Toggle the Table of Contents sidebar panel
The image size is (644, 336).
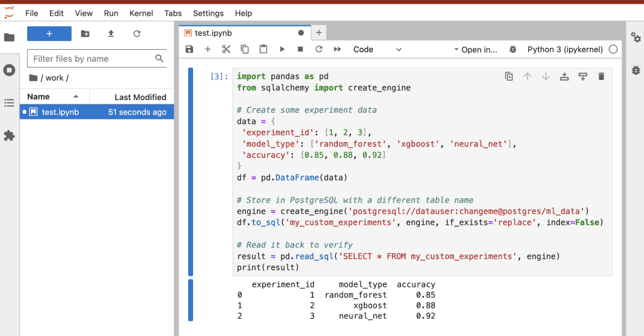point(9,103)
